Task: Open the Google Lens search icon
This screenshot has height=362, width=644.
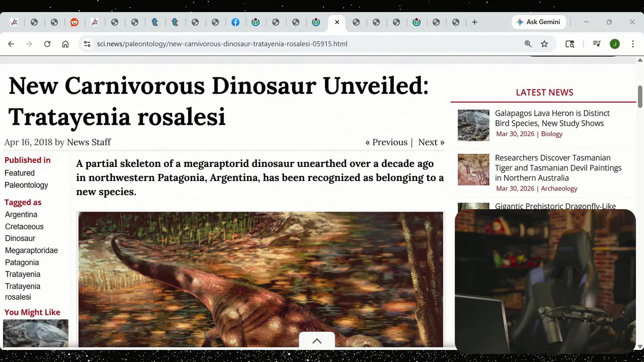Action: [570, 44]
